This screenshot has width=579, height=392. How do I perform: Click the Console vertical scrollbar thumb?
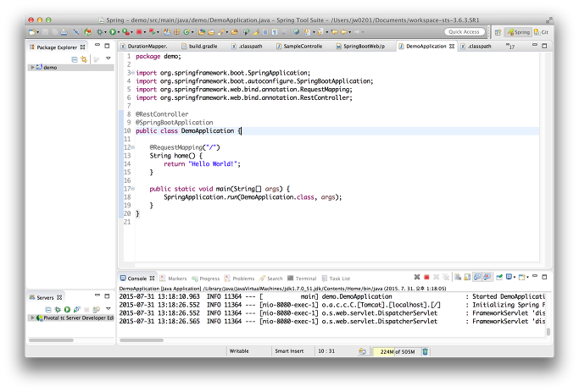coord(548,332)
